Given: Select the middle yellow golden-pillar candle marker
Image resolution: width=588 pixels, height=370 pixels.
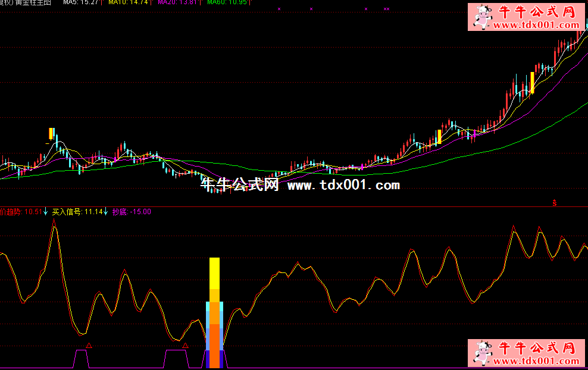Looking at the screenshot, I should 439,136.
